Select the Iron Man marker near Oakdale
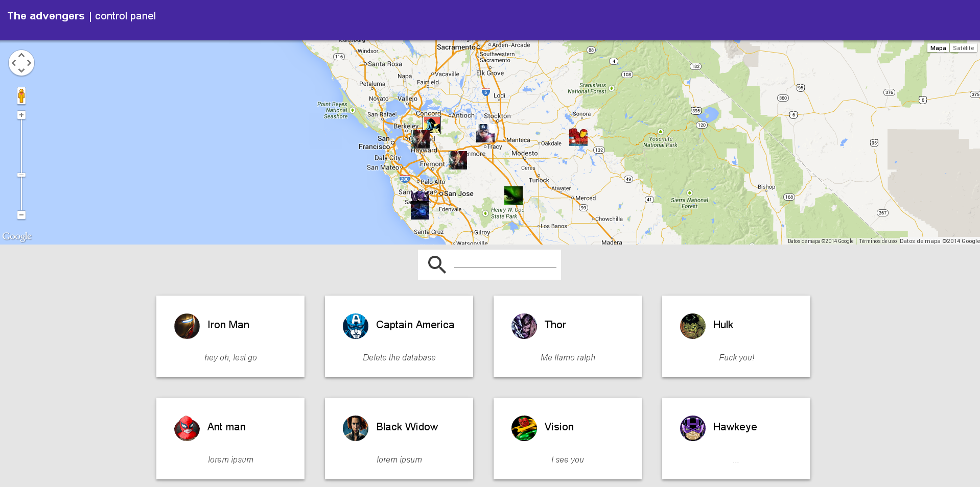The height and width of the screenshot is (487, 980). click(x=578, y=137)
